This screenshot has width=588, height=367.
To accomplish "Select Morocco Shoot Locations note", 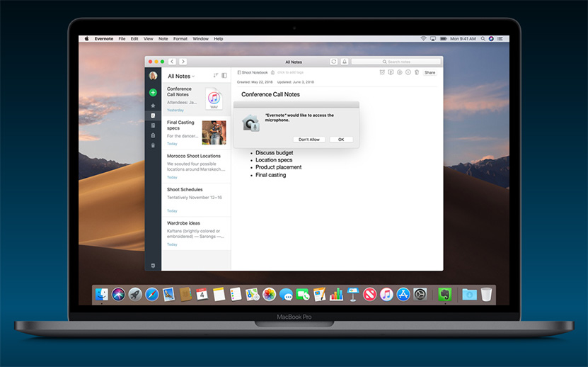I will [x=196, y=166].
